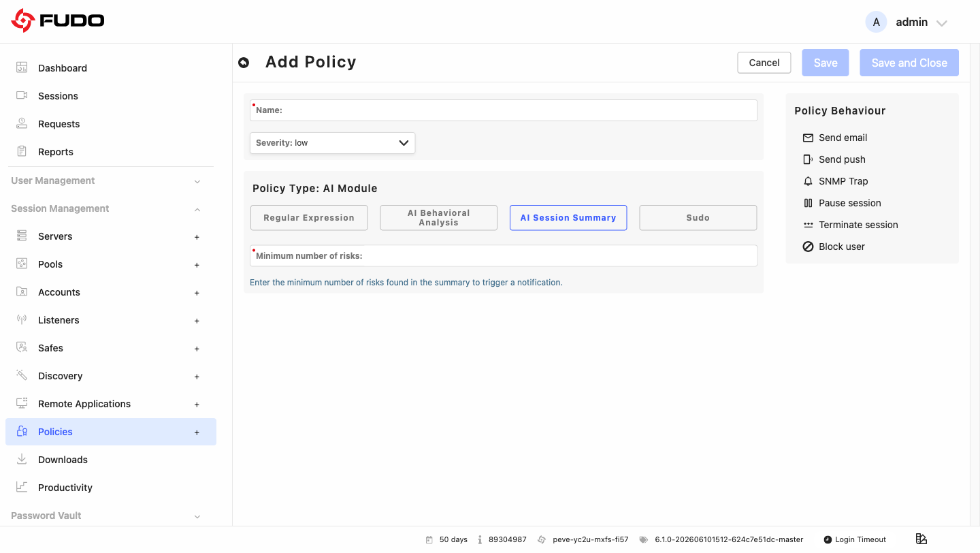
Task: Click the Downloads arrow icon
Action: click(x=22, y=459)
